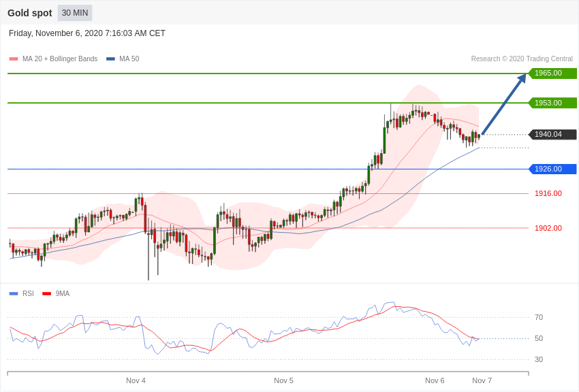Viewport: 579px width, 392px height.
Task: Click the red 9MA legend swatch
Action: pyautogui.click(x=47, y=293)
